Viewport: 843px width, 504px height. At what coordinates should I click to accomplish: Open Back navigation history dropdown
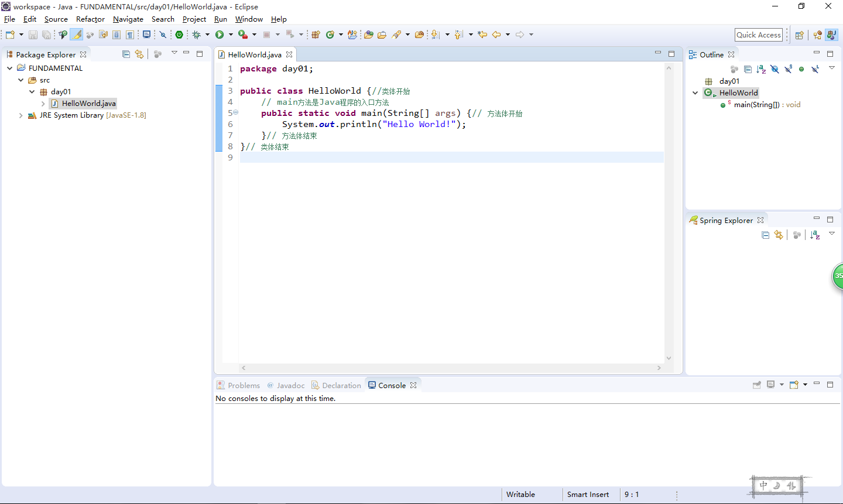pos(508,35)
